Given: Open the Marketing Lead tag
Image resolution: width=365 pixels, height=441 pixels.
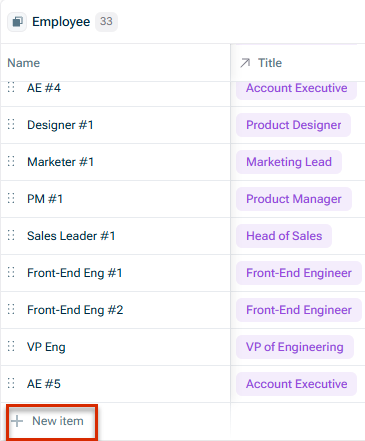Looking at the screenshot, I should 289,162.
